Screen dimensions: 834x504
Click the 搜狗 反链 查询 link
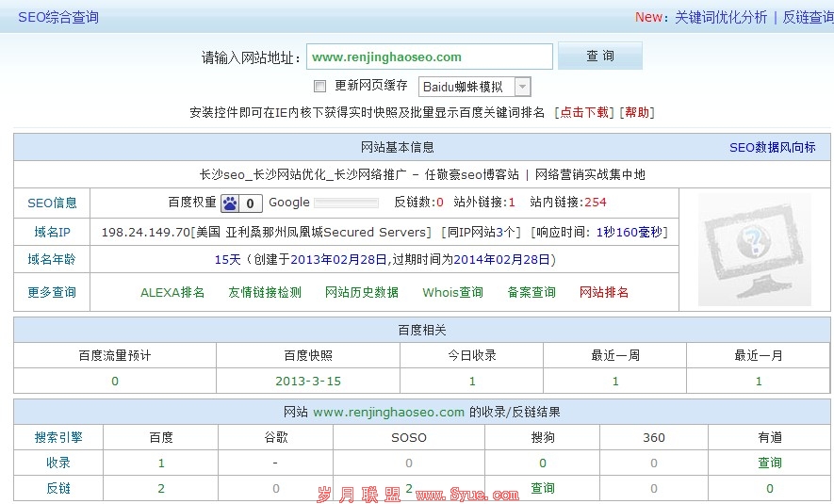coord(543,488)
